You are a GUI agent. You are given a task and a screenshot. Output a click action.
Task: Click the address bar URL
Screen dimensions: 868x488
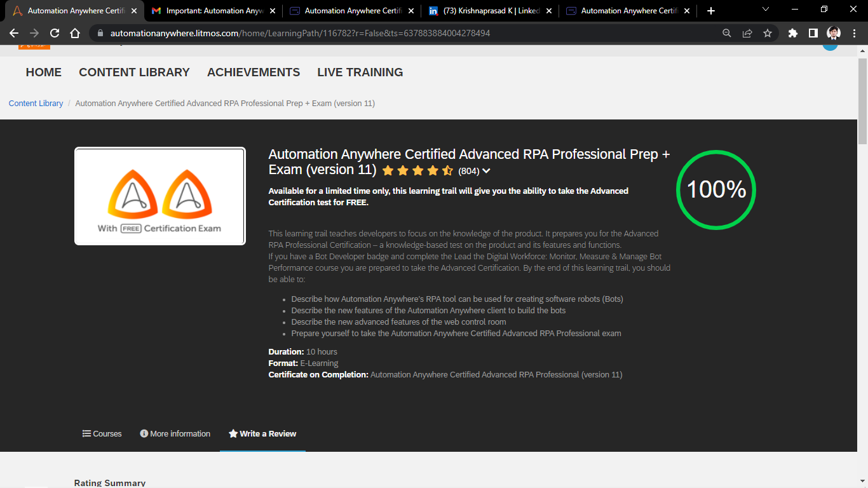click(300, 33)
